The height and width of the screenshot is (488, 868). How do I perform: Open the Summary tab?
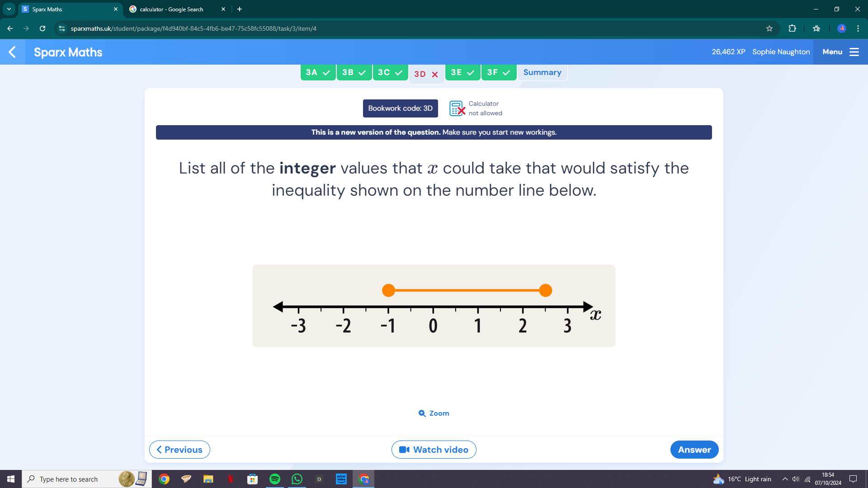pyautogui.click(x=542, y=72)
